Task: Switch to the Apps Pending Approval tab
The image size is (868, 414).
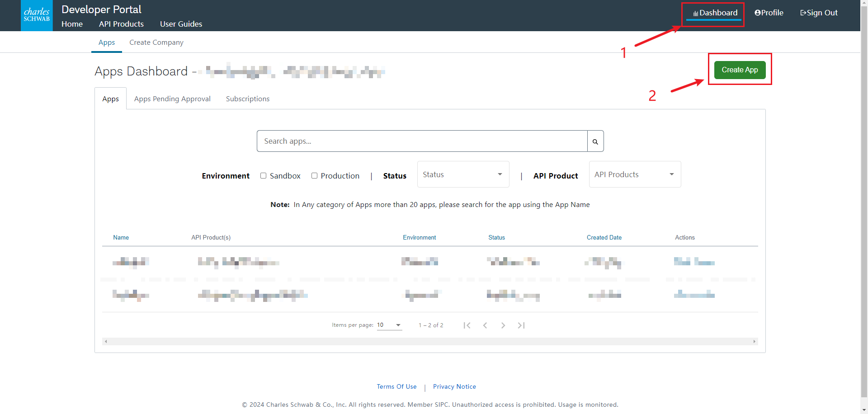Action: 172,99
